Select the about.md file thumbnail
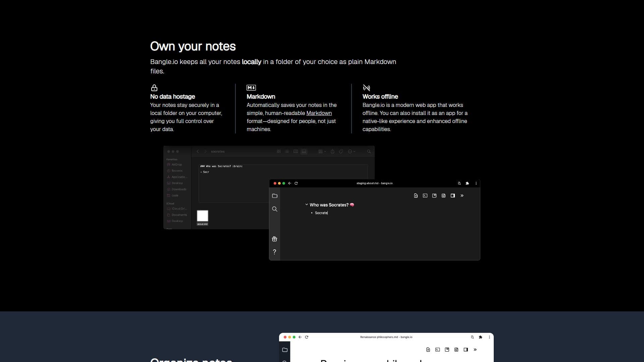644x362 pixels. coord(202,216)
